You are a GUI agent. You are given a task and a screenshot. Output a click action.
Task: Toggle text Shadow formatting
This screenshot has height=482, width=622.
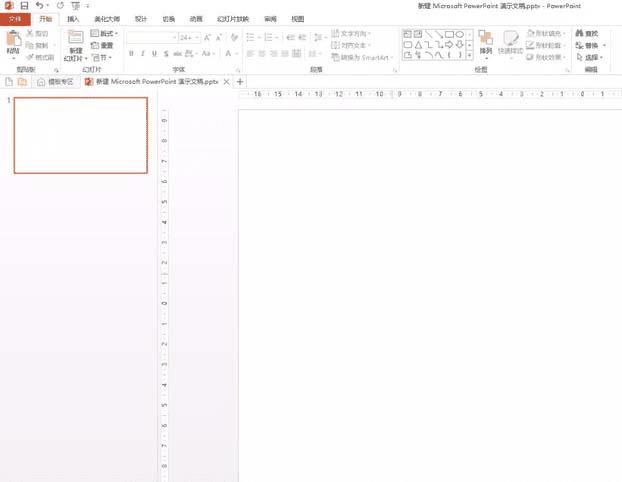point(166,54)
